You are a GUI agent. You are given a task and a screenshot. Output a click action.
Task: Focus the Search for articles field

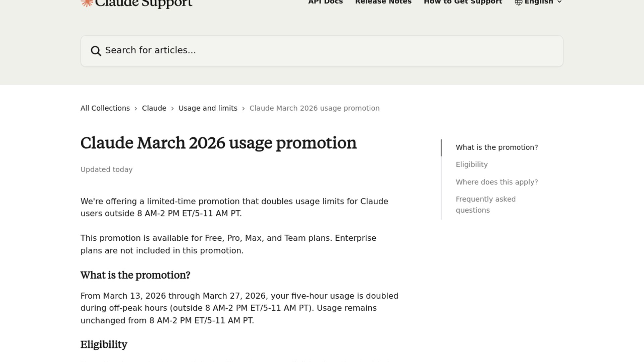(x=322, y=51)
